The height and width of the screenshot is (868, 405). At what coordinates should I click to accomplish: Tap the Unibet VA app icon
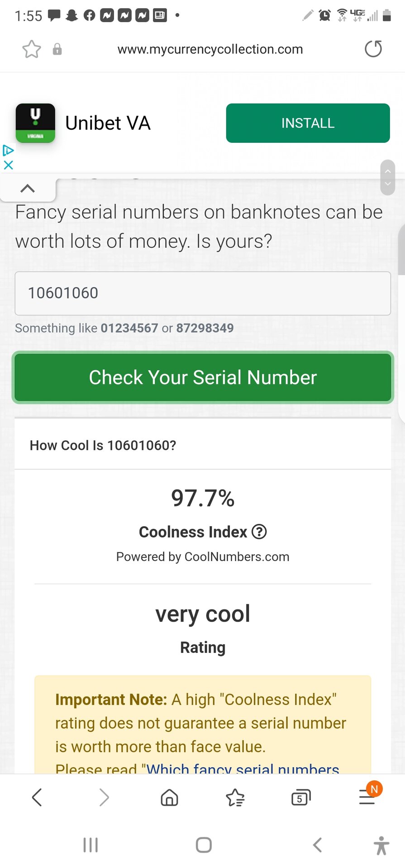tap(35, 123)
